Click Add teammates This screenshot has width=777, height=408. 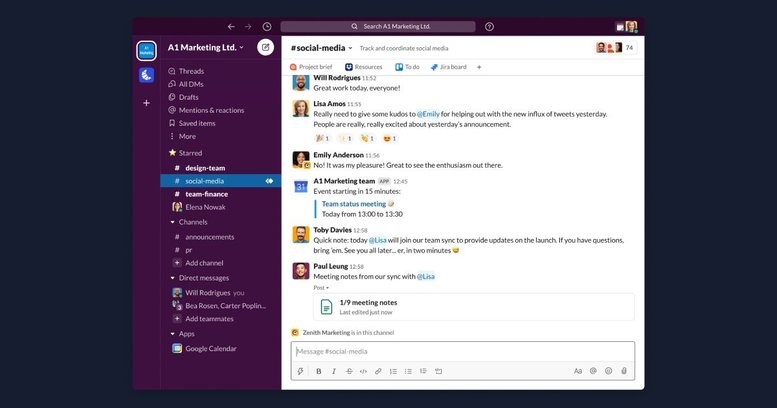coord(203,319)
